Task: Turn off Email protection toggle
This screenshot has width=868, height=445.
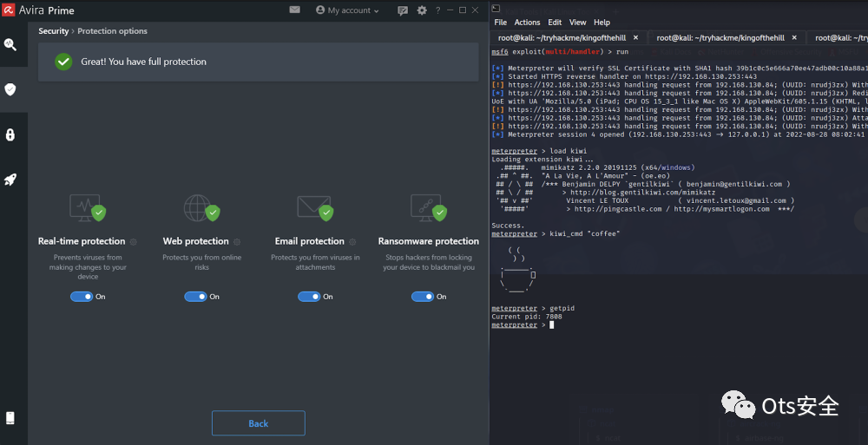Action: 309,297
